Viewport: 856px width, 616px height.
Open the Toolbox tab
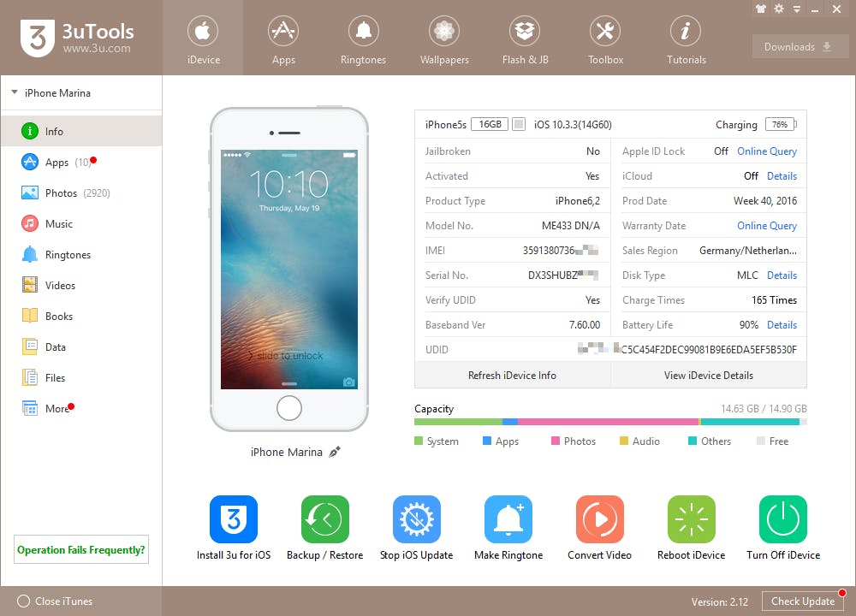[x=605, y=38]
